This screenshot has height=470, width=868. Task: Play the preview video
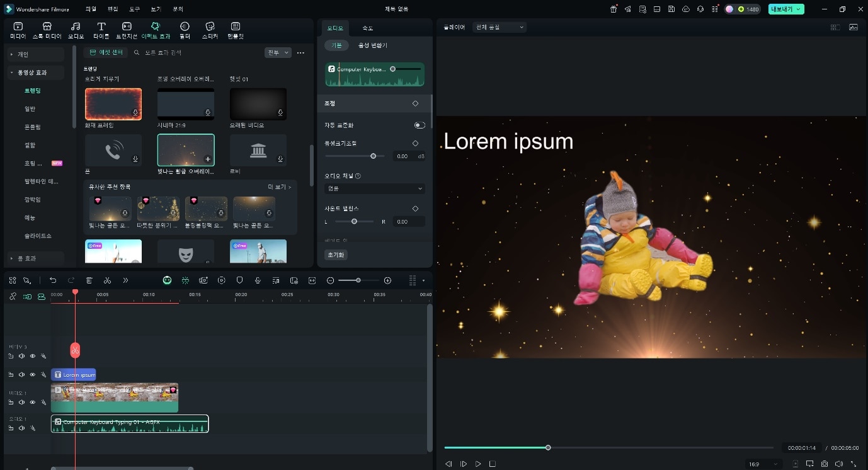(x=478, y=464)
